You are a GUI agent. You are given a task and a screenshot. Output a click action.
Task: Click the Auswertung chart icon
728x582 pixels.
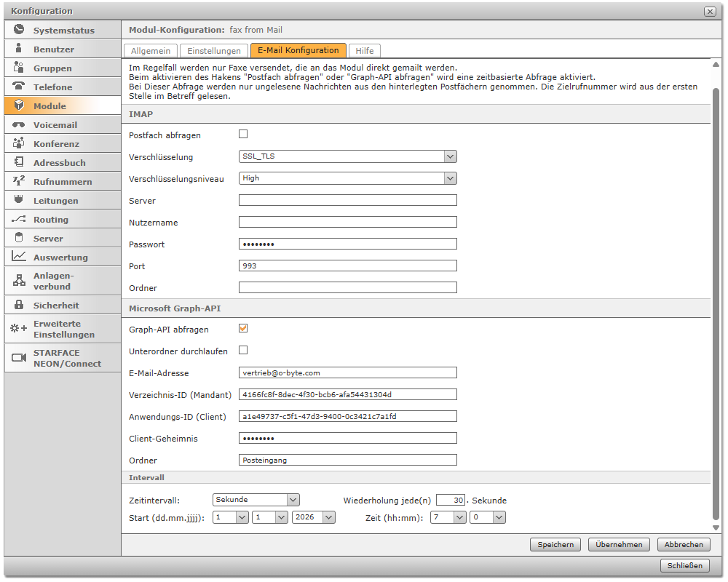19,257
